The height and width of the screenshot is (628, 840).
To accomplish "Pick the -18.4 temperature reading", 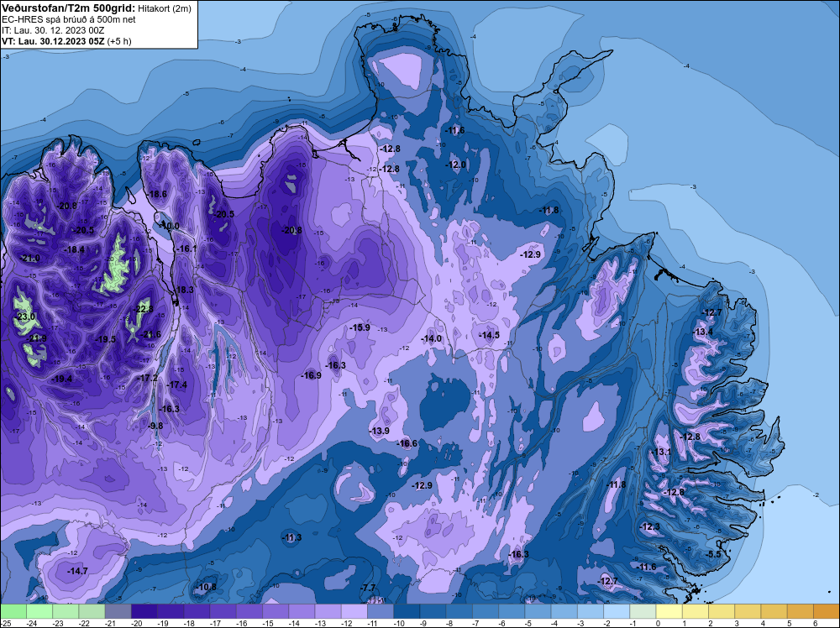I will [75, 249].
